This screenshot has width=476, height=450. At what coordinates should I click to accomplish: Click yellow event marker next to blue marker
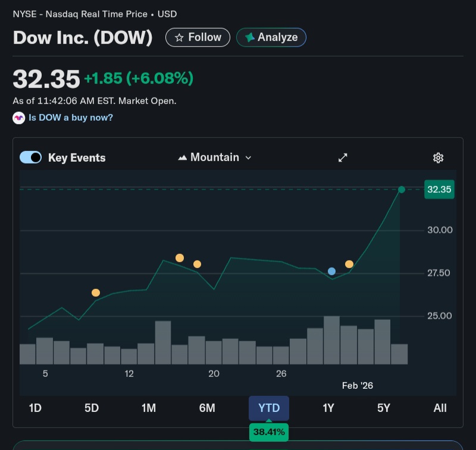click(349, 264)
